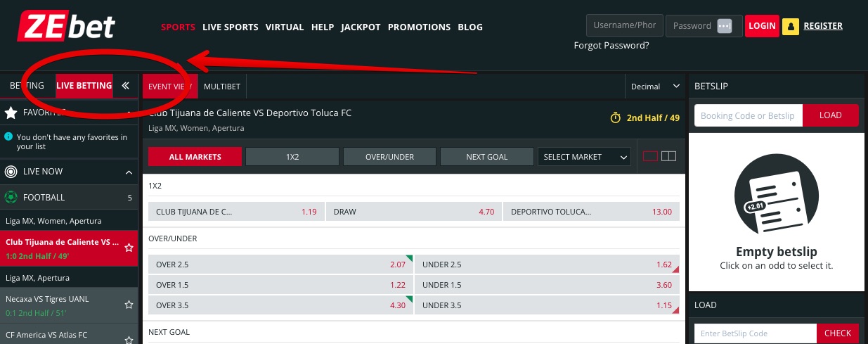Open the Jackpot menu item
Screen dimensions: 868x344
pyautogui.click(x=361, y=27)
